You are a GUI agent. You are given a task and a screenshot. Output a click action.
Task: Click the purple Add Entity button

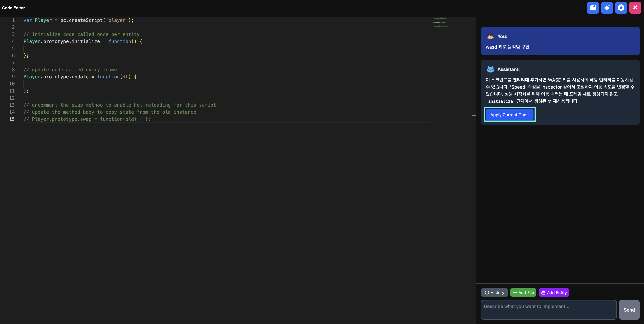pos(554,292)
